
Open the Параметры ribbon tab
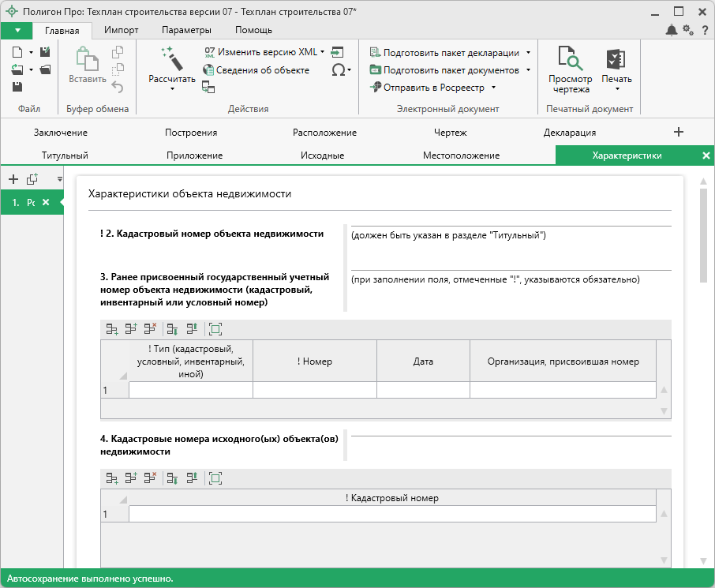coord(186,30)
